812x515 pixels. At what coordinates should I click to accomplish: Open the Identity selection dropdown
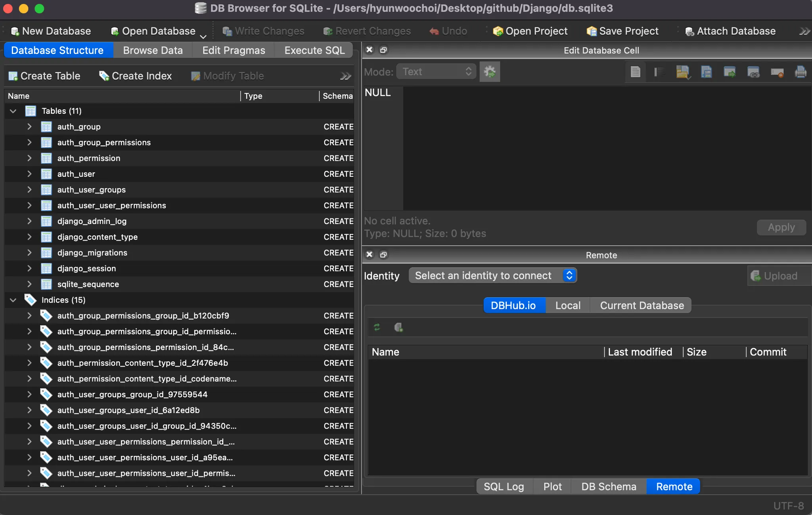pyautogui.click(x=492, y=276)
